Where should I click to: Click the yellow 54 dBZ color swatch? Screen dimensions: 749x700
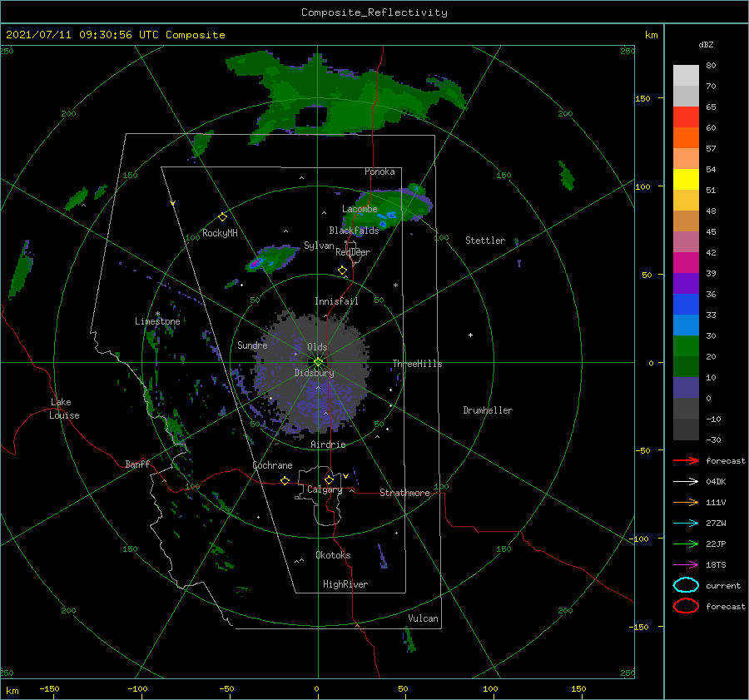point(686,179)
